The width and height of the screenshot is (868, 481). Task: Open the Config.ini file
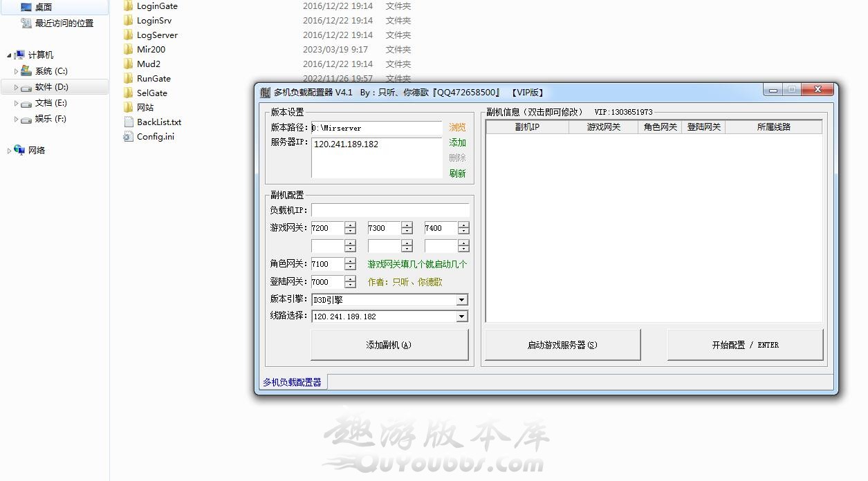click(155, 137)
